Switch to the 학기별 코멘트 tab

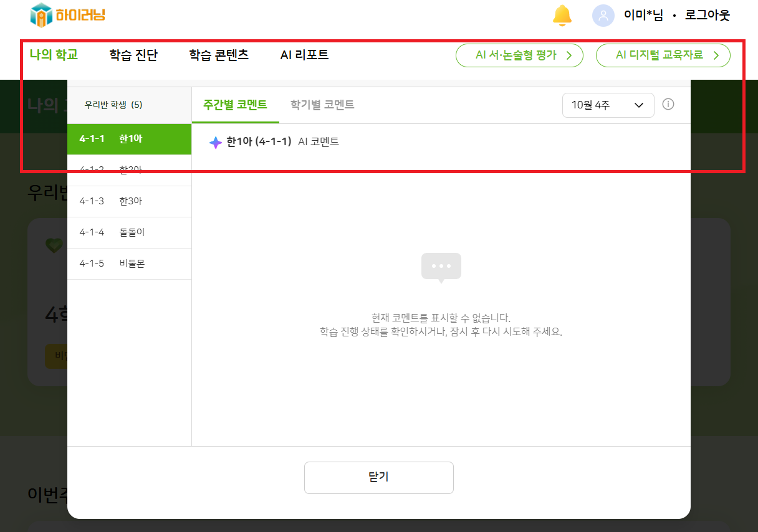(322, 105)
